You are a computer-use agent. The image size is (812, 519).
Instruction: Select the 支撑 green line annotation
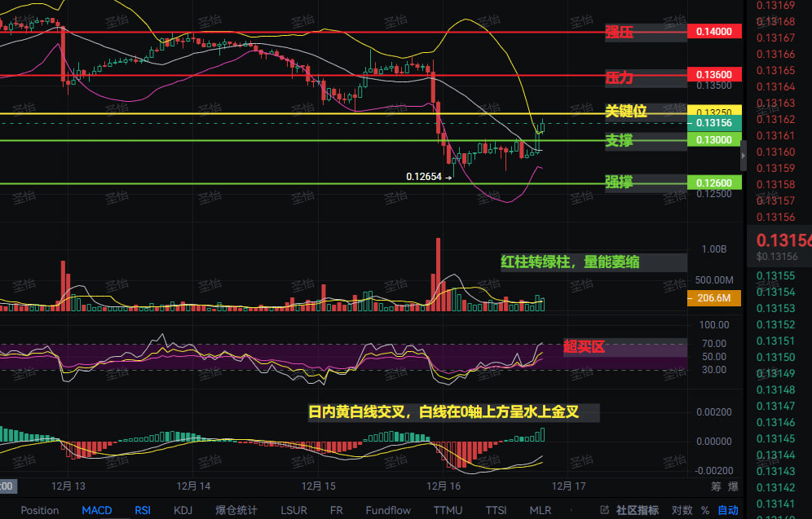click(620, 140)
